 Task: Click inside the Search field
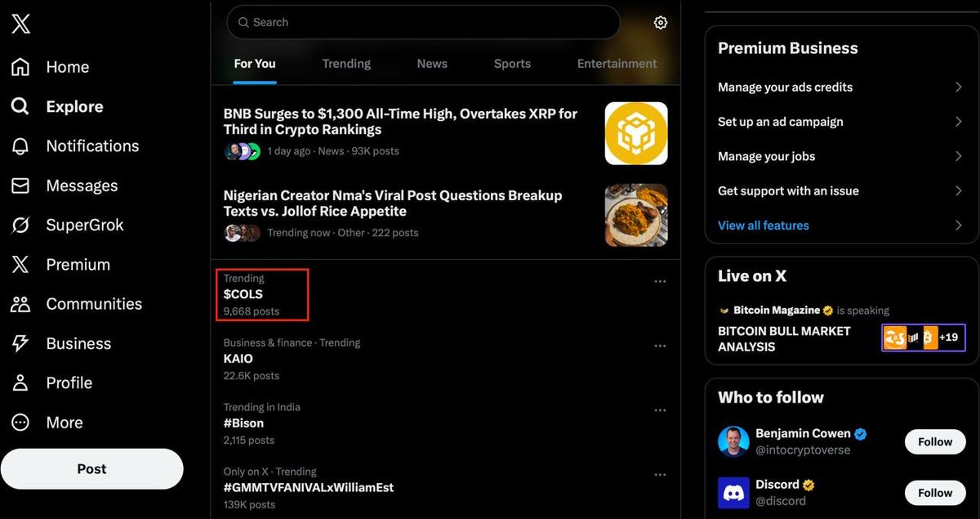point(425,23)
